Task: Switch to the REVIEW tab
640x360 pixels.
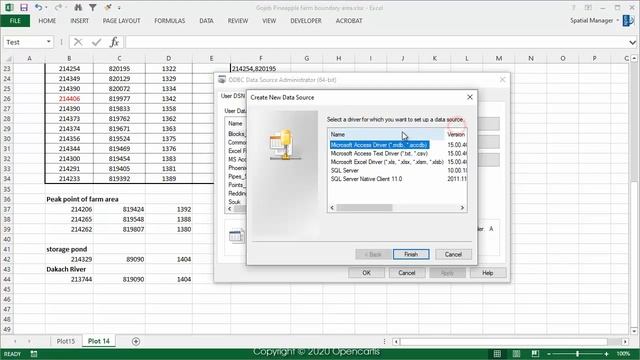Action: pos(238,20)
